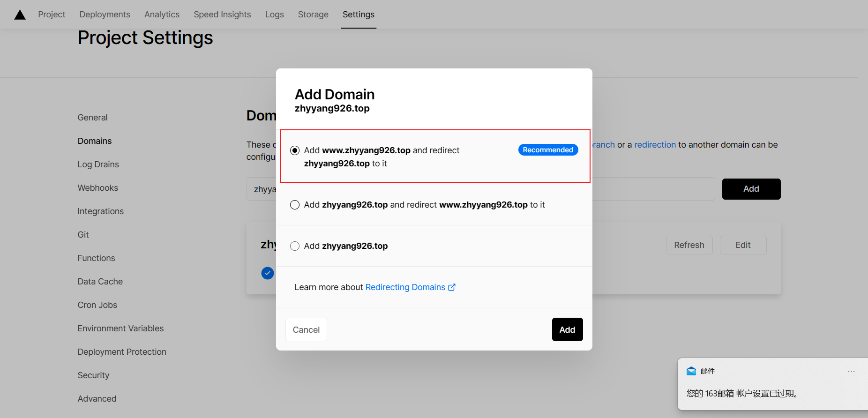Viewport: 868px width, 418px height.
Task: Click the Vercel triangle logo
Action: [x=20, y=15]
